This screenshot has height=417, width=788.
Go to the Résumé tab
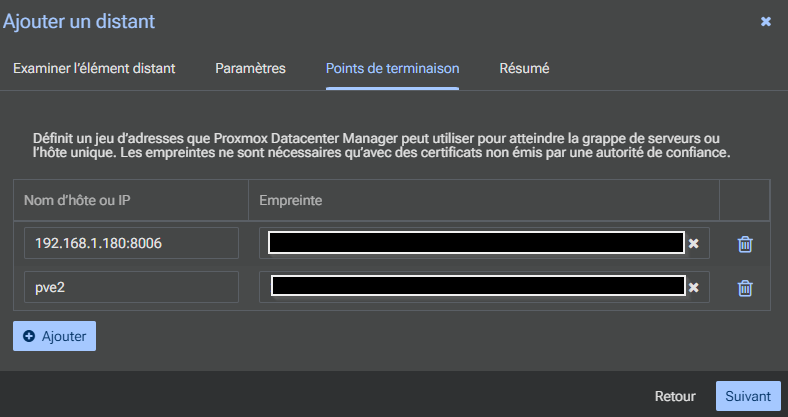tap(524, 68)
